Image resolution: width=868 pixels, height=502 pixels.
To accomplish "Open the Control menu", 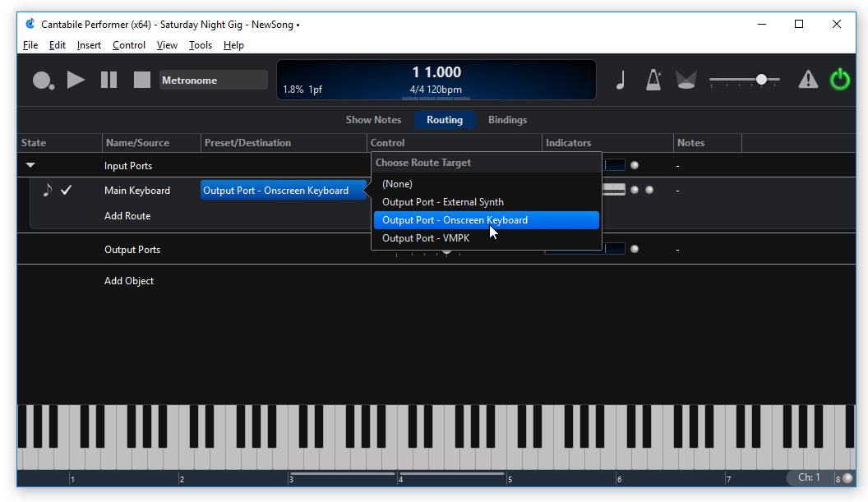I will [128, 45].
